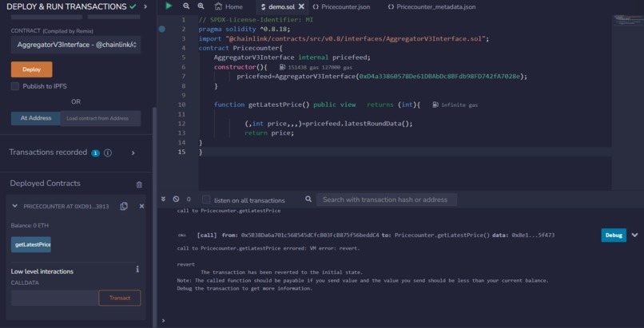644x328 pixels.
Task: Toggle listen on all transactions
Action: (x=206, y=200)
